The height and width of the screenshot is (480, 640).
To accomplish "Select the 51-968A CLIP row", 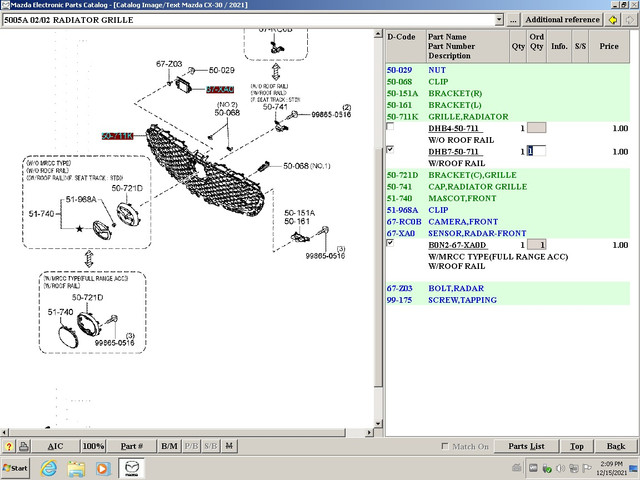I will click(x=507, y=210).
